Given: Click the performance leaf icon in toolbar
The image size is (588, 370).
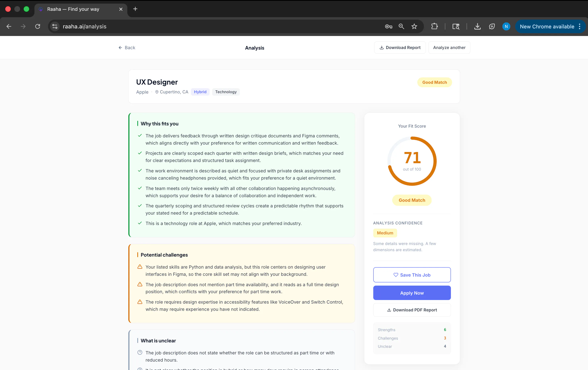Looking at the screenshot, I should pyautogui.click(x=492, y=26).
